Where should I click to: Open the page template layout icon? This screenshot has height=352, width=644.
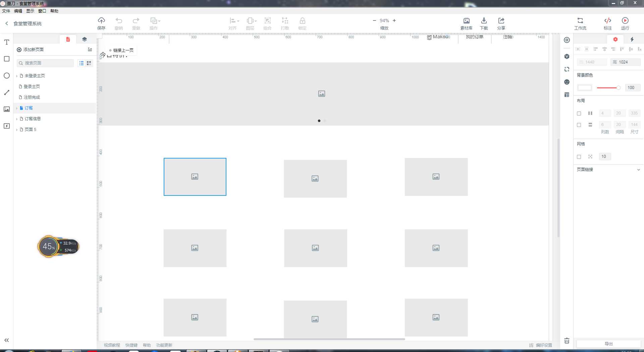pyautogui.click(x=567, y=95)
